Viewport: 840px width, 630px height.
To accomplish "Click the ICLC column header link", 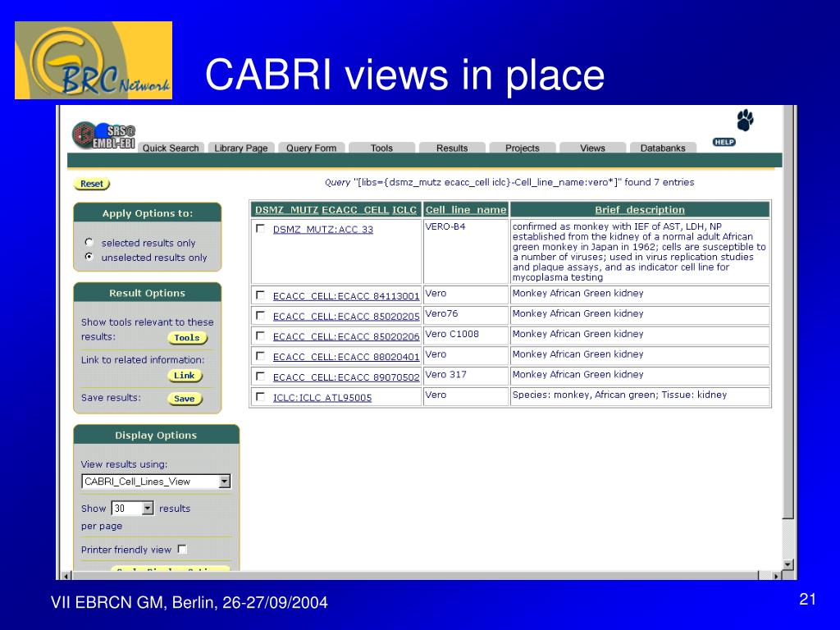I will click(404, 210).
